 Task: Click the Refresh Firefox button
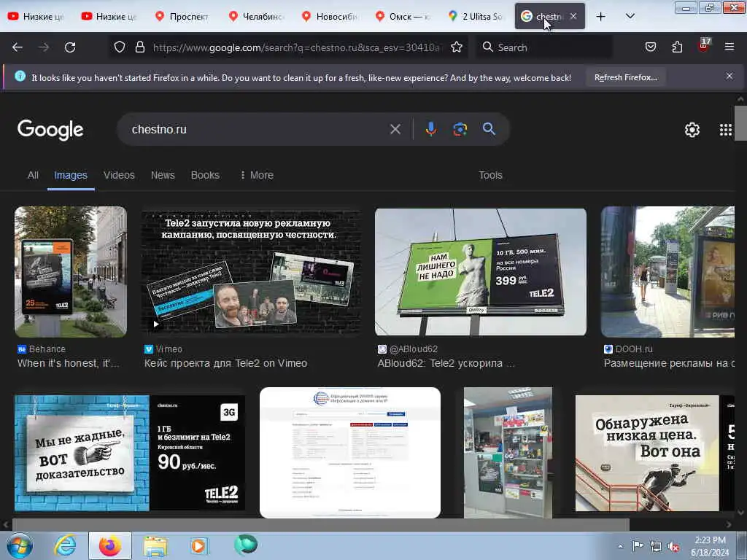625,77
